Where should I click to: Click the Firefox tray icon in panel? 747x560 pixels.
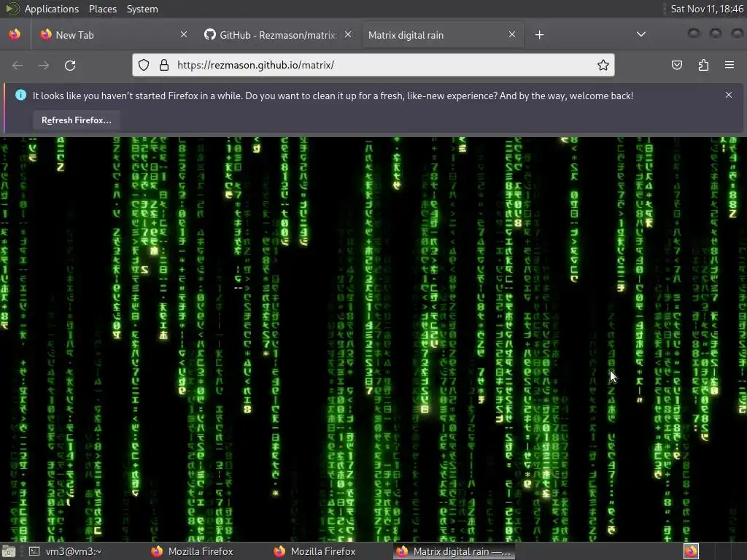[691, 551]
